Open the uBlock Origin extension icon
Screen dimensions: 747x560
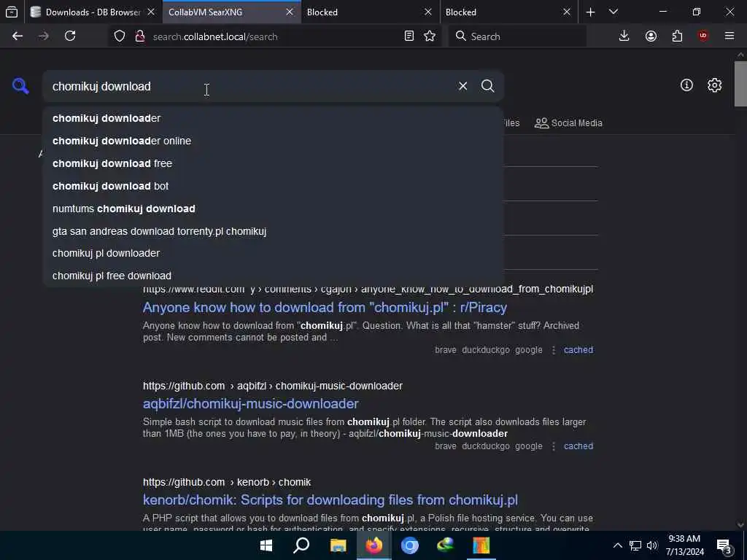click(703, 36)
